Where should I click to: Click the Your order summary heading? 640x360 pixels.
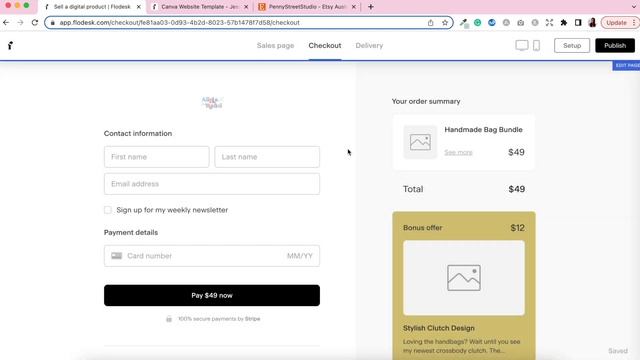tap(426, 101)
